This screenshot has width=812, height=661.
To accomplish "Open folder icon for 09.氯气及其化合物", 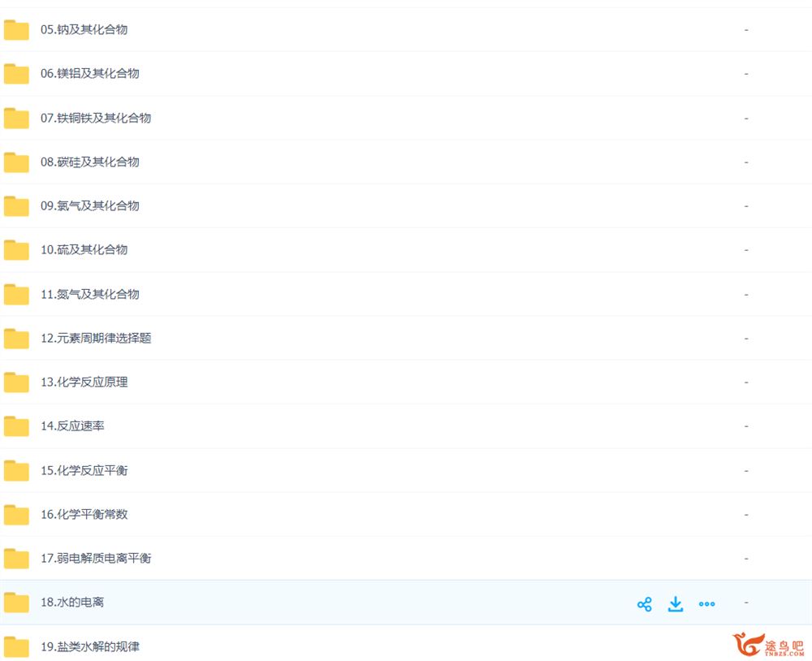I will [16, 206].
